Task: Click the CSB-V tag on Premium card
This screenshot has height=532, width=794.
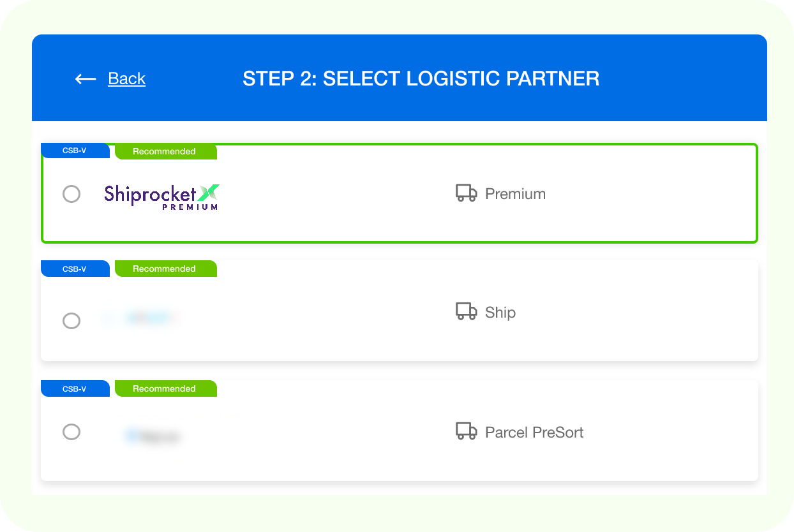Action: [75, 151]
